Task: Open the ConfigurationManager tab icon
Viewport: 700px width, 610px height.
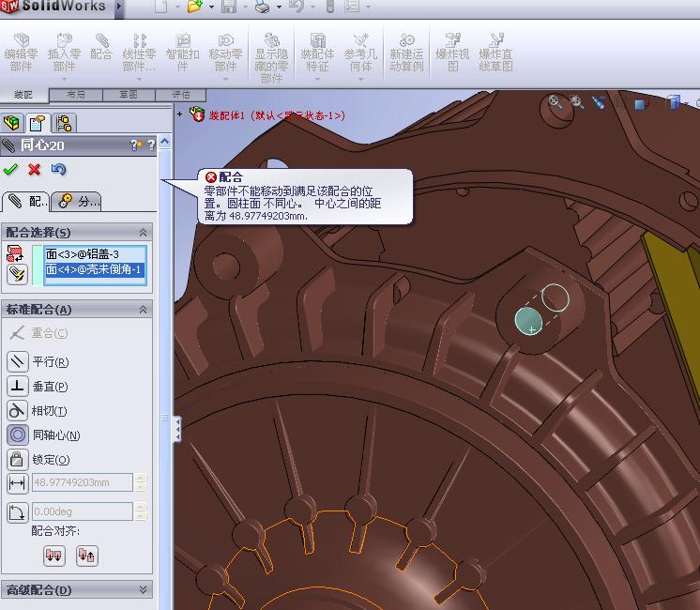Action: (x=65, y=122)
